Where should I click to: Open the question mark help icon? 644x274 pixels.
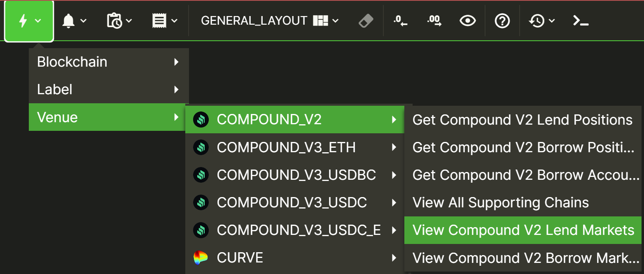click(502, 21)
